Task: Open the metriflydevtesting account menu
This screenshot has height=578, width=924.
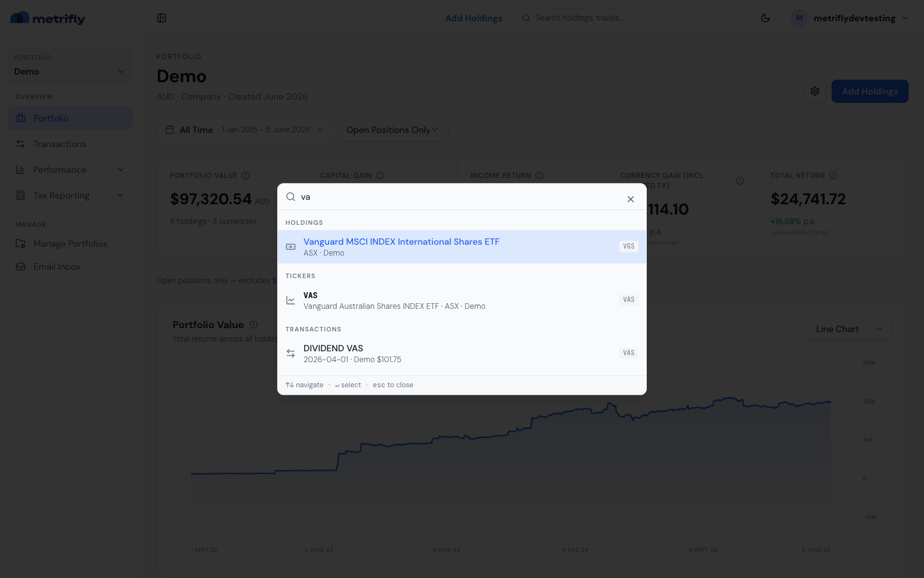Action: point(850,18)
